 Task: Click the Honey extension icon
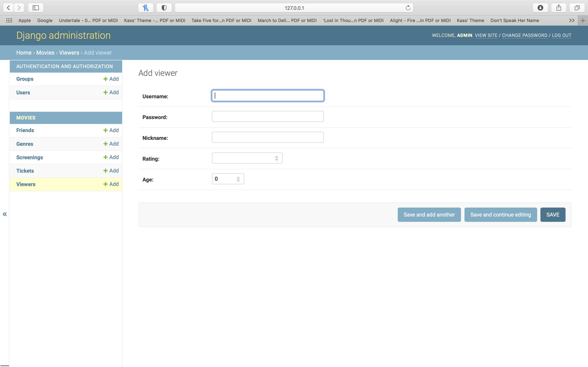coord(146,8)
